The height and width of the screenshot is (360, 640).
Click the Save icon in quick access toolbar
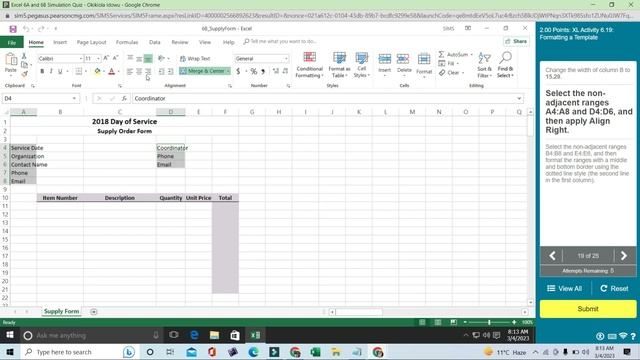click(13, 29)
